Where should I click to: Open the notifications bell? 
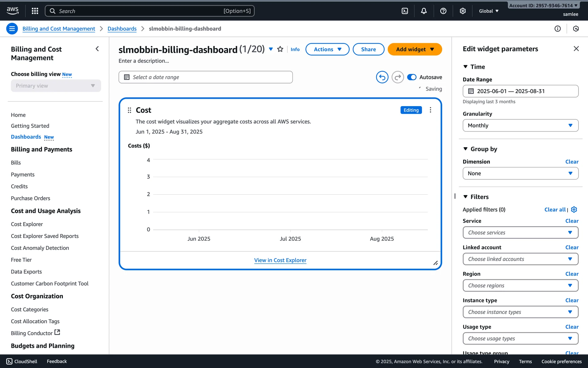424,11
